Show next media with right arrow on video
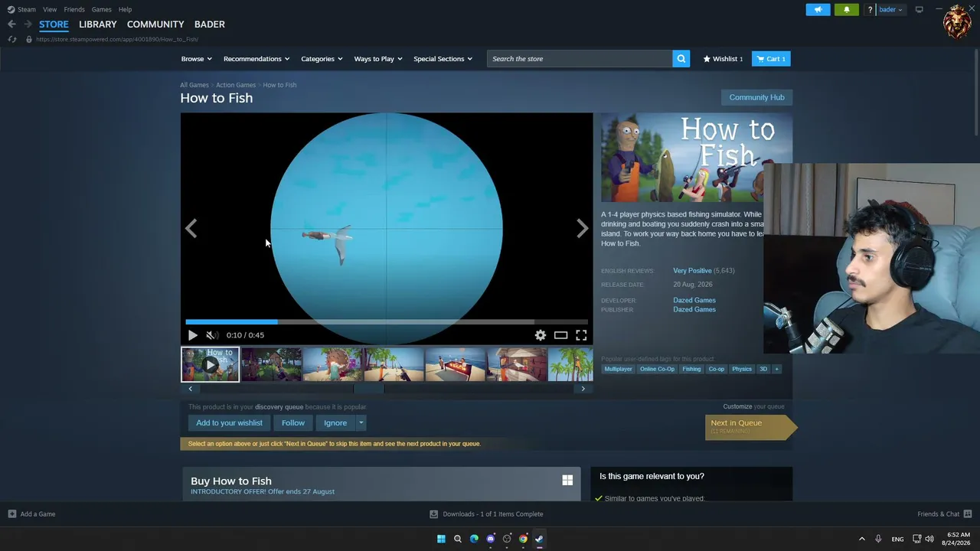The height and width of the screenshot is (551, 980). coord(583,228)
